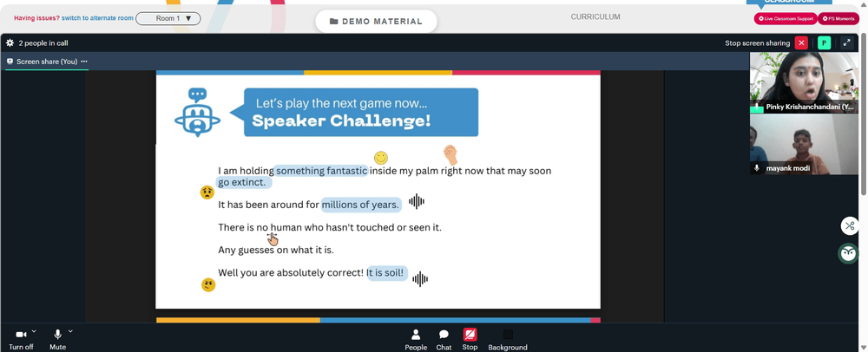
Task: Click Stop screen share button in toolbar
Action: pyautogui.click(x=470, y=339)
